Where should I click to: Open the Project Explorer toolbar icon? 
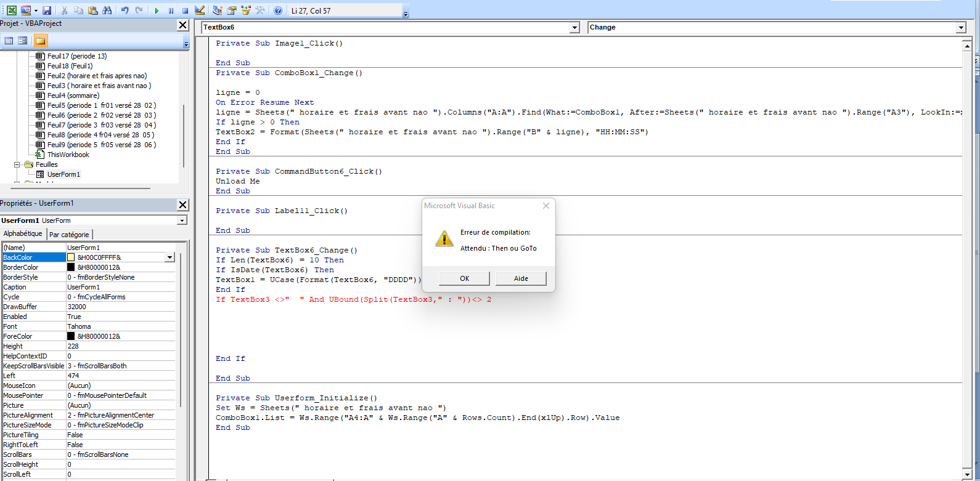pyautogui.click(x=218, y=10)
